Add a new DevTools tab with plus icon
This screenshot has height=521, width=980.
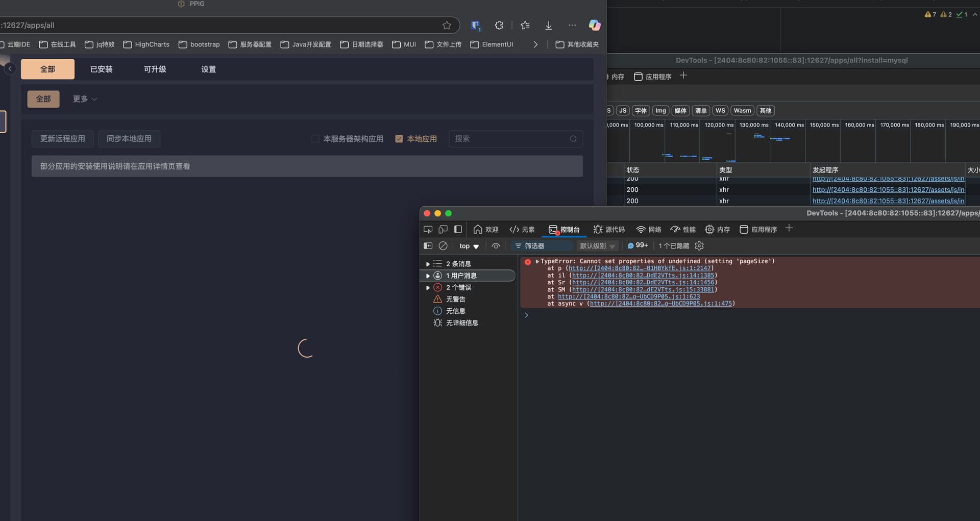click(x=789, y=229)
